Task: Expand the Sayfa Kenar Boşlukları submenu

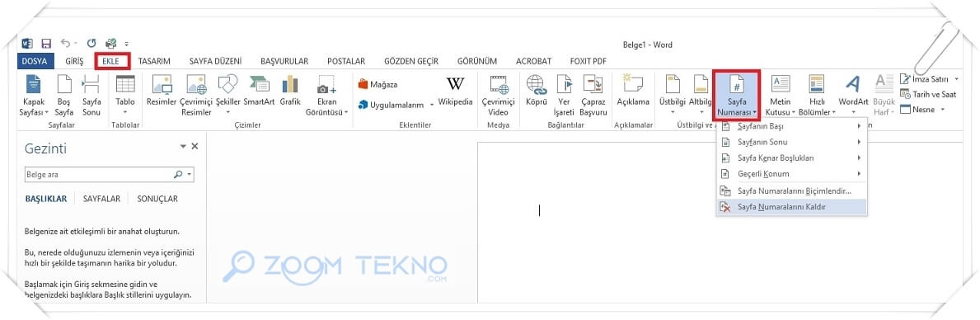Action: coord(791,158)
